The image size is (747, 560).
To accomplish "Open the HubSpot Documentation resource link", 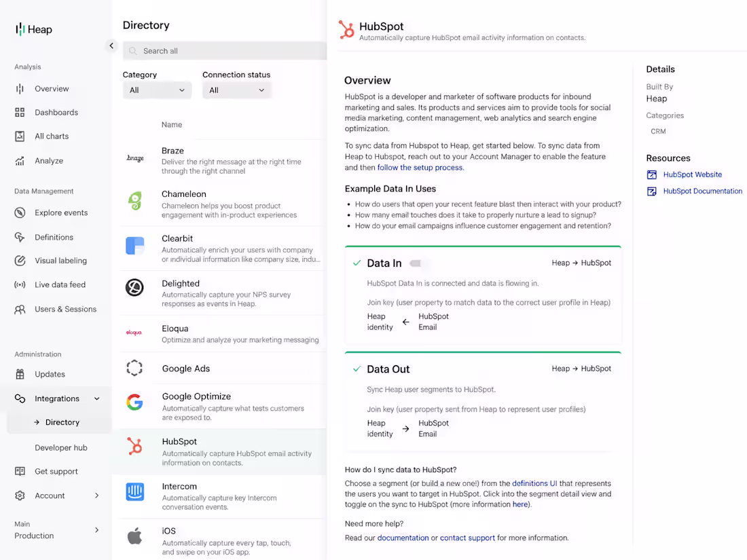I will (703, 191).
